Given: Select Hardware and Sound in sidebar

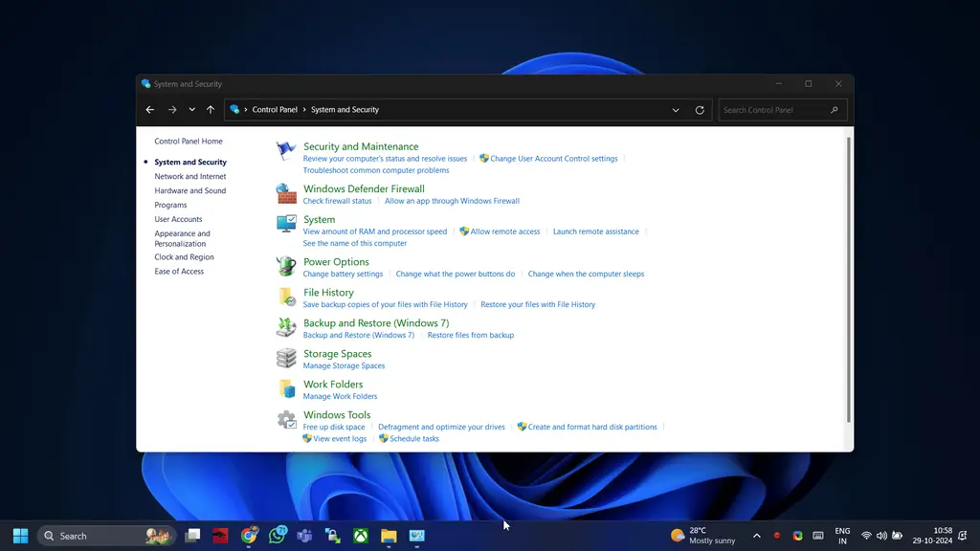Looking at the screenshot, I should point(190,190).
